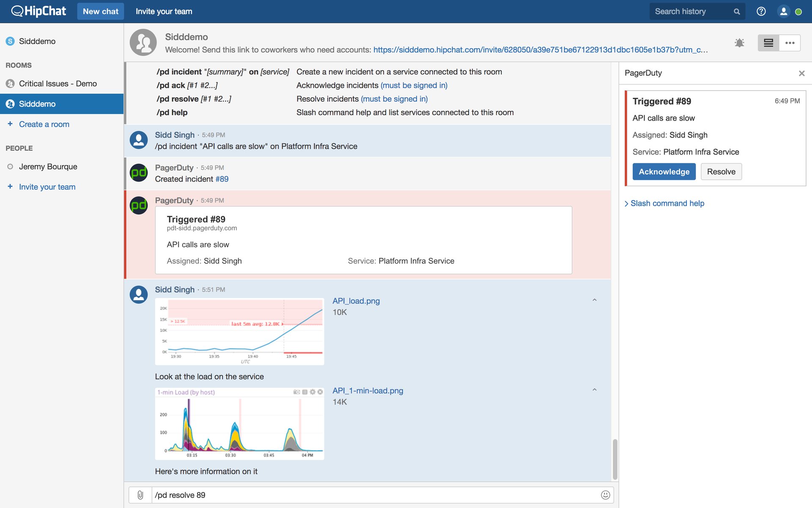Click the Sidddemo S group icon
Image resolution: width=812 pixels, height=508 pixels.
[10, 41]
